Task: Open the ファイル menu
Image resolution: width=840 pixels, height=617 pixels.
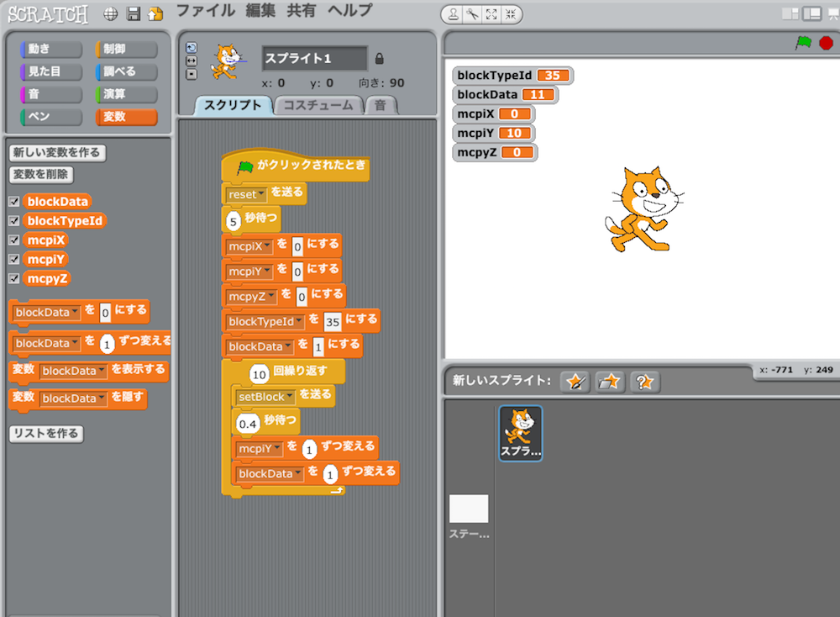Action: 206,11
